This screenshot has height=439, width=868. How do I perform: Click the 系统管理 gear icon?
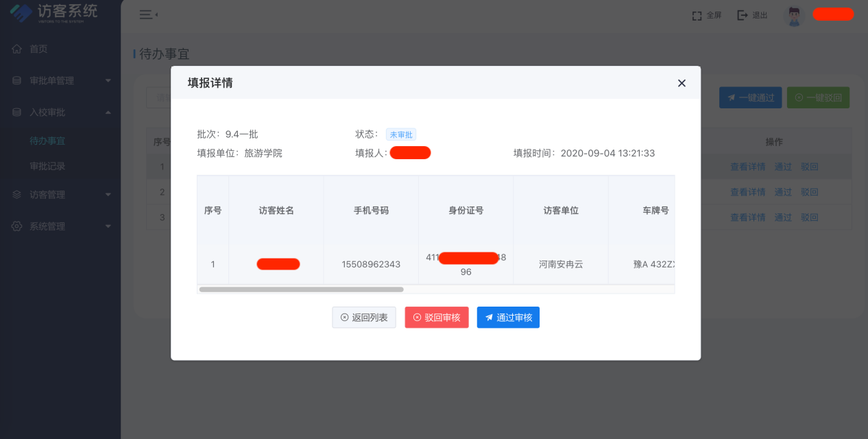pyautogui.click(x=17, y=226)
